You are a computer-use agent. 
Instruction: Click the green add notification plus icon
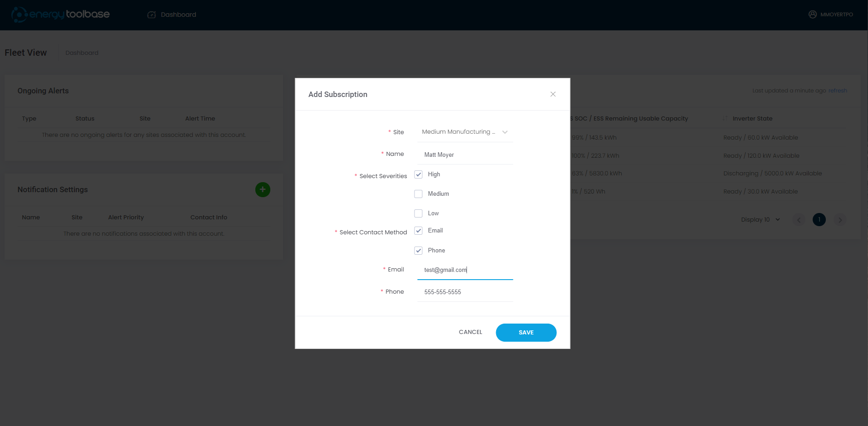(x=263, y=189)
